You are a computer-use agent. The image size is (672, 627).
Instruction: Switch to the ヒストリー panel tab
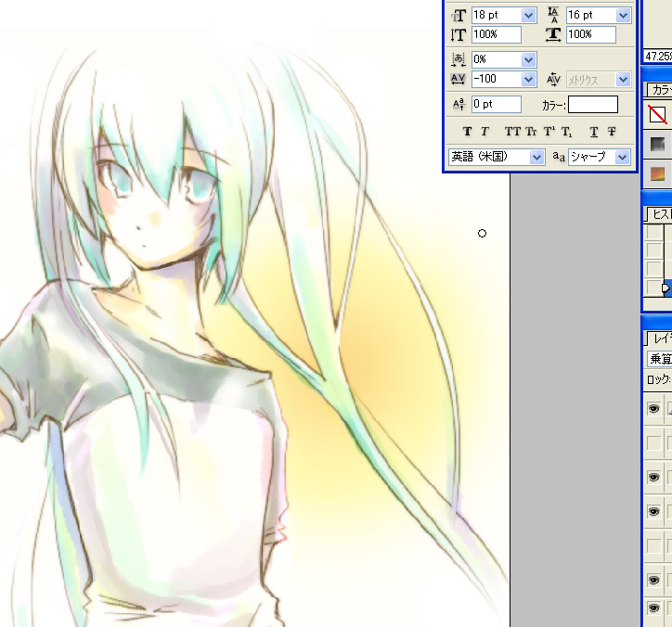coord(660,214)
